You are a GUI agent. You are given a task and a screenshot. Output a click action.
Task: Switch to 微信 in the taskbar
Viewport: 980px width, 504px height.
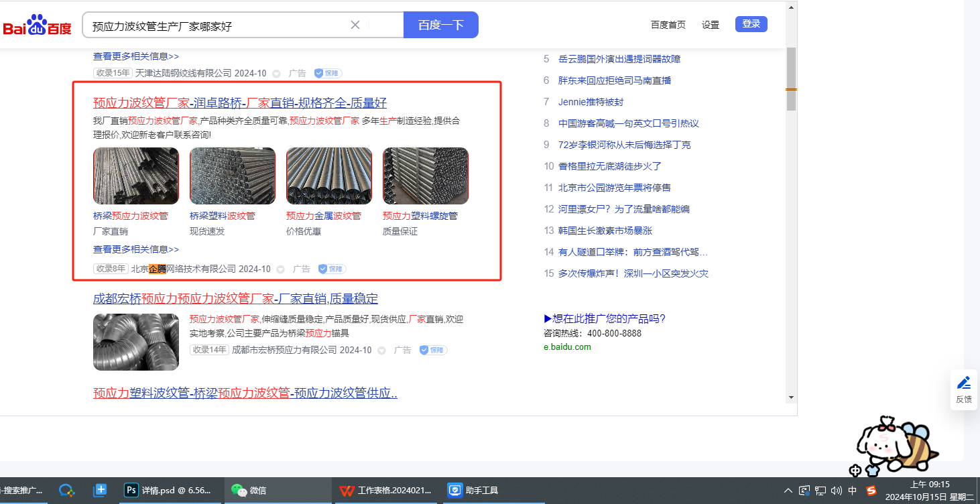tap(249, 490)
